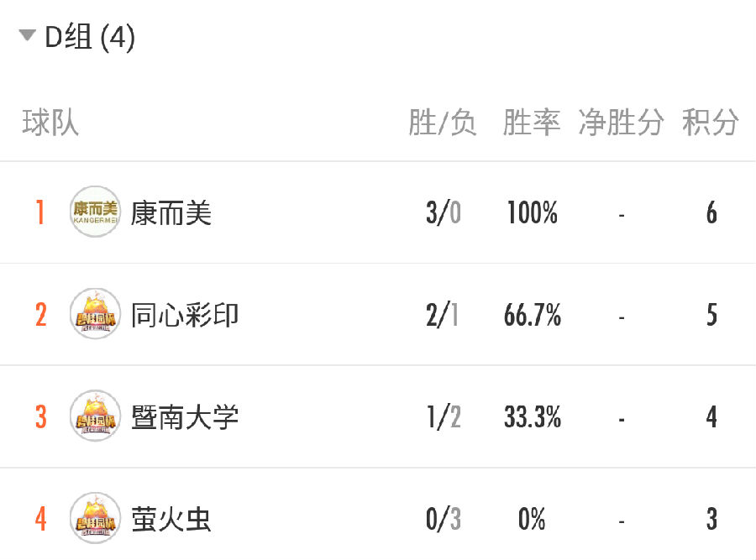Select the D组 (4) group title

pos(90,37)
